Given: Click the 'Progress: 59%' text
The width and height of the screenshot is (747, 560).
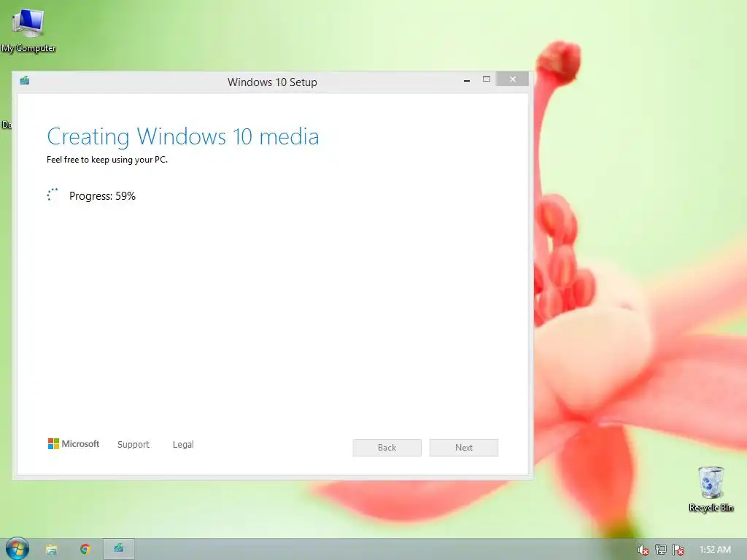Looking at the screenshot, I should click(102, 196).
